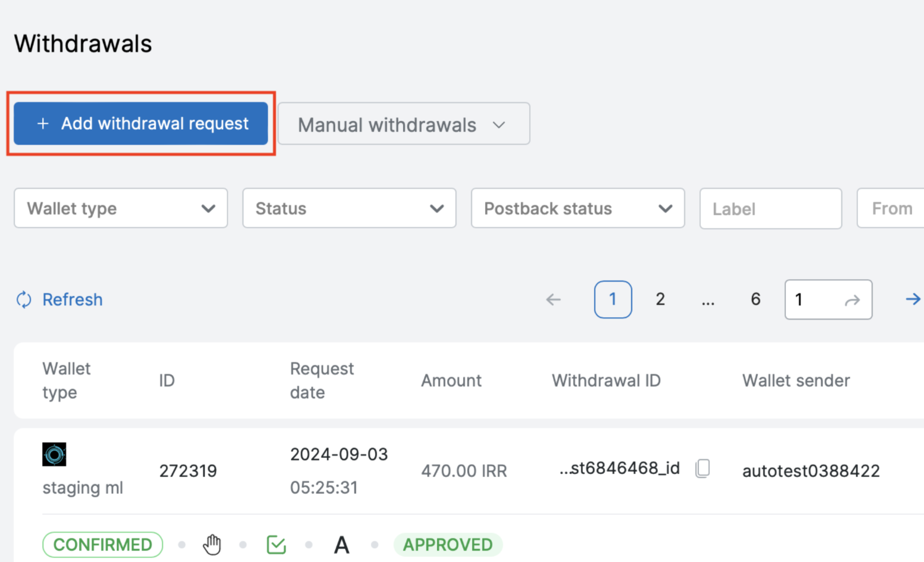Open the Status filter dropdown
The image size is (924, 562).
point(349,208)
